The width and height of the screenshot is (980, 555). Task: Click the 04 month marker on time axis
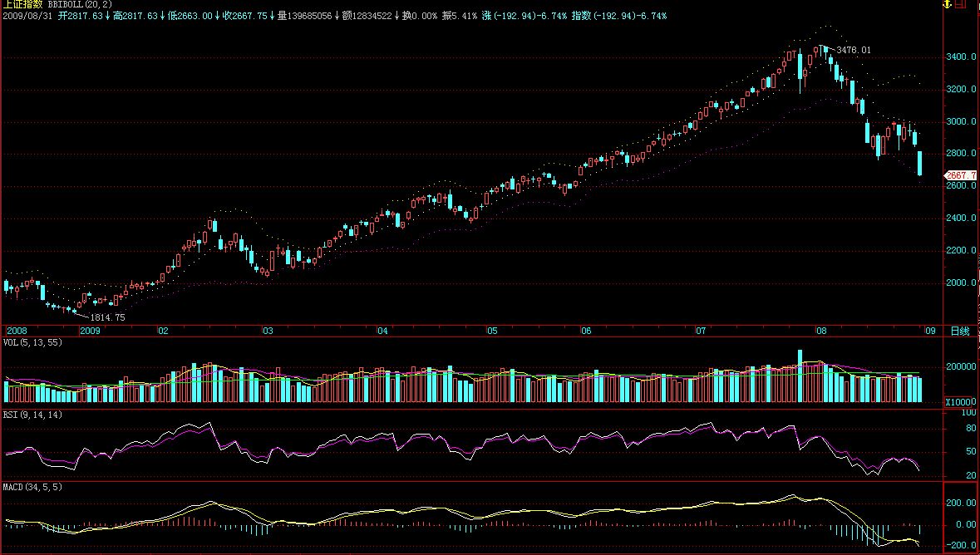point(382,331)
